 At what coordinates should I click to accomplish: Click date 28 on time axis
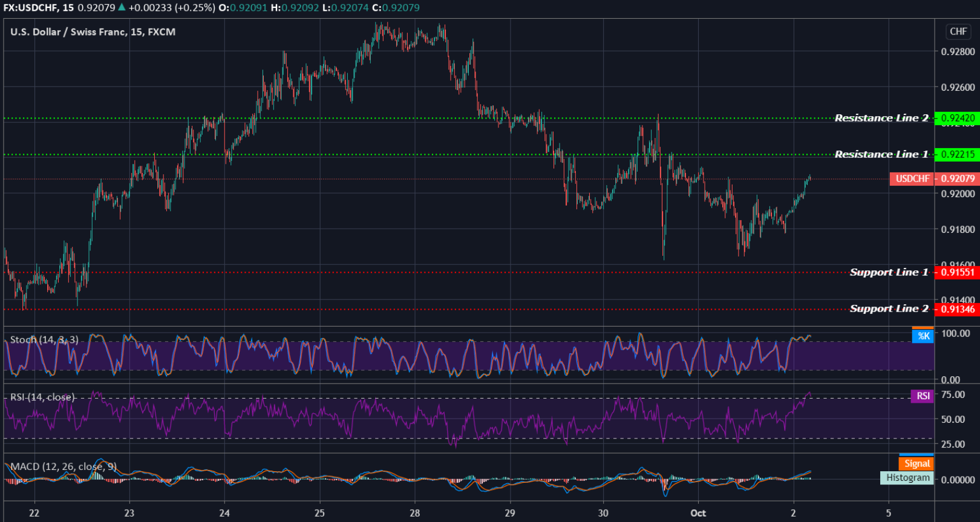[x=414, y=513]
